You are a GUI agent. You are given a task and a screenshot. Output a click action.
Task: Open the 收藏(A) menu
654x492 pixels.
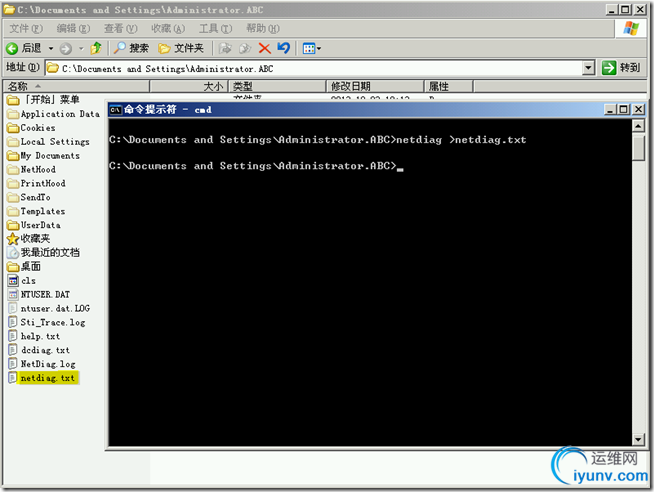(168, 28)
